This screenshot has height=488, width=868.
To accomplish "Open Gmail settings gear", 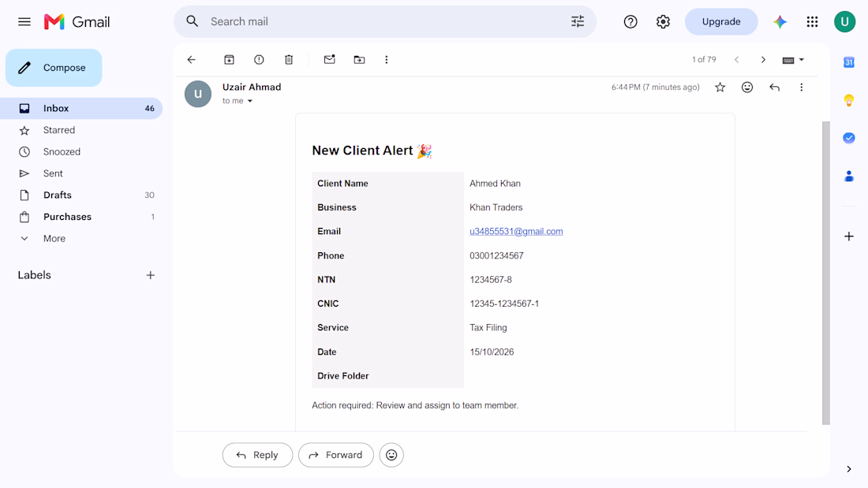I will coord(663,21).
